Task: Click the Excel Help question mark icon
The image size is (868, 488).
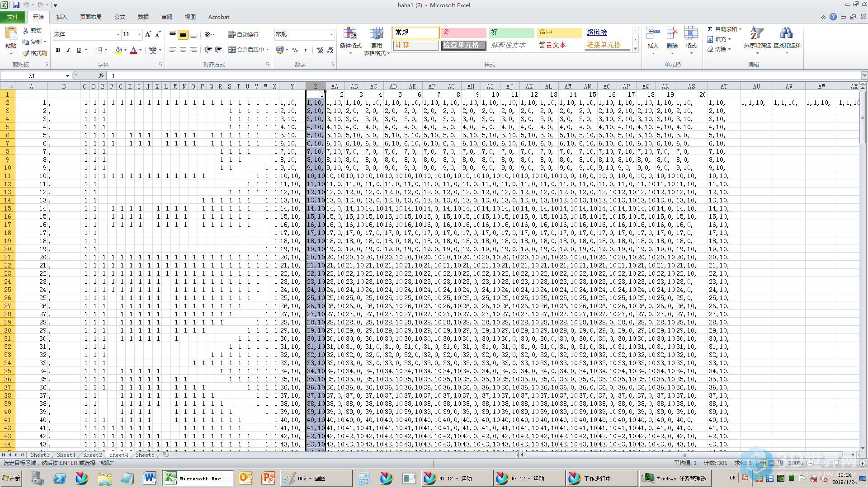Action: (x=833, y=17)
